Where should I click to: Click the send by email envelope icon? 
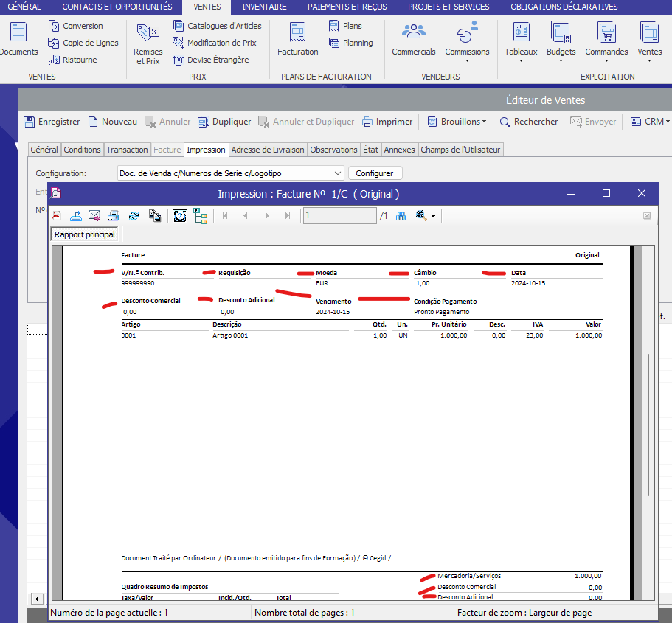[x=94, y=216]
